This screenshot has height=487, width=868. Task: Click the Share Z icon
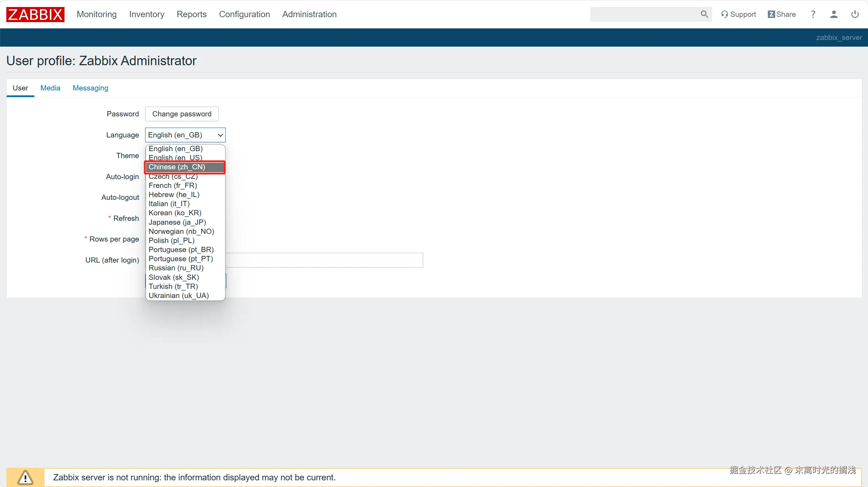(x=771, y=14)
